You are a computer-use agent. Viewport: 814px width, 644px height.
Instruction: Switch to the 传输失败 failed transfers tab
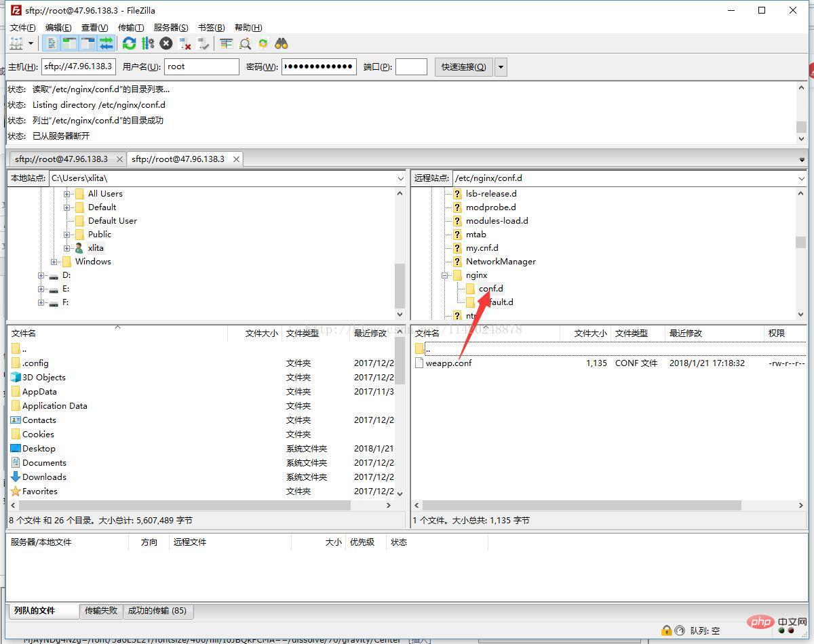(x=101, y=610)
